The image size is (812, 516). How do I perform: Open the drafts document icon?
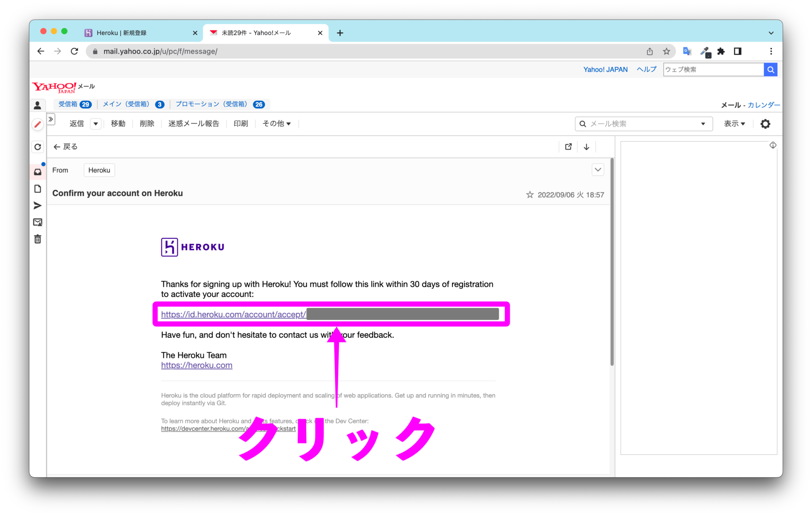coord(38,189)
